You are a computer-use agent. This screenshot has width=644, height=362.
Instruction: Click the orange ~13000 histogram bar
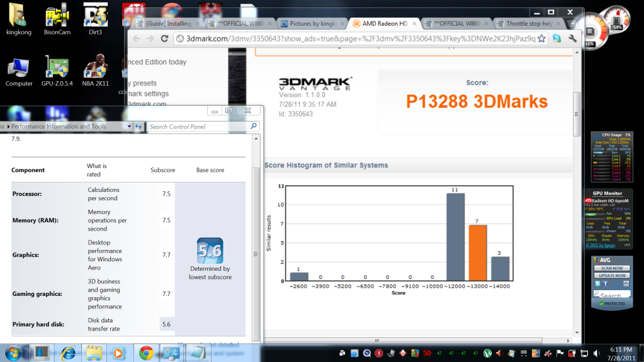click(478, 252)
